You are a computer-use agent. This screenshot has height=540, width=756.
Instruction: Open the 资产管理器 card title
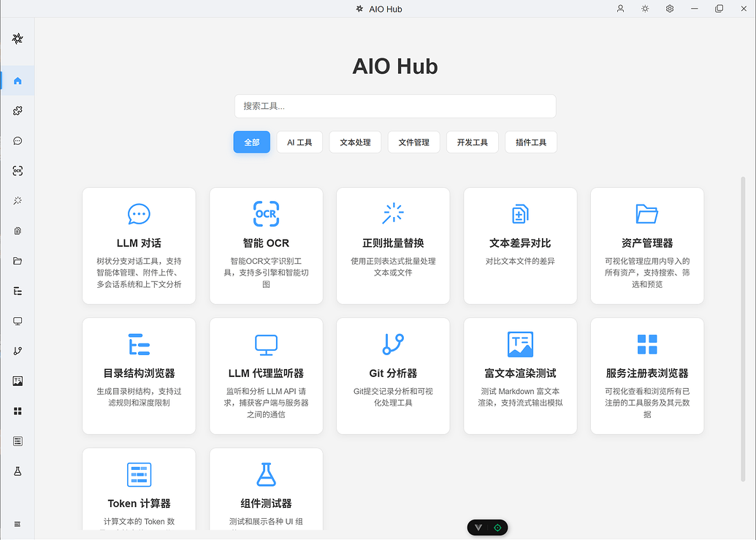click(x=647, y=243)
